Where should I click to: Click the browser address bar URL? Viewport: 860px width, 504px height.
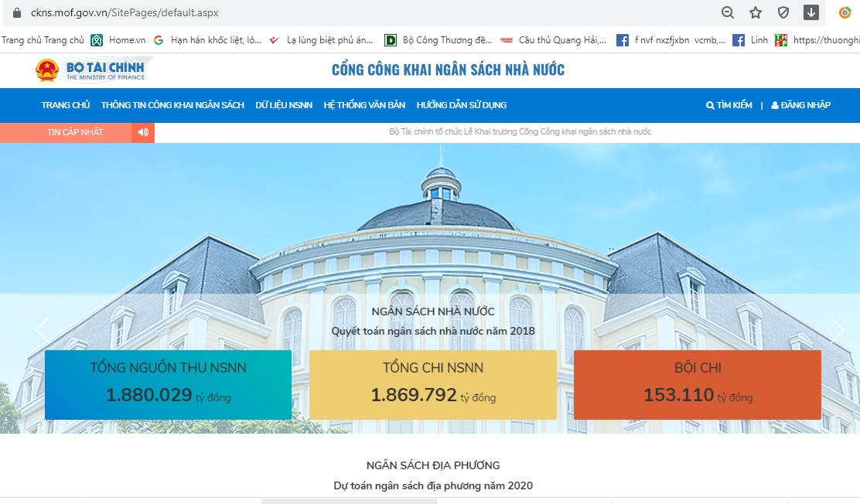pyautogui.click(x=125, y=12)
